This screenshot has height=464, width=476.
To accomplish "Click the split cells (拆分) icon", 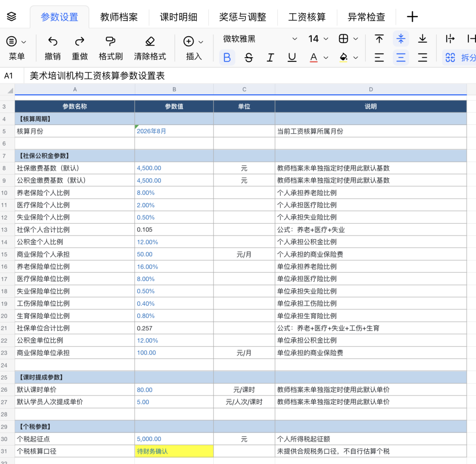I will click(x=450, y=57).
